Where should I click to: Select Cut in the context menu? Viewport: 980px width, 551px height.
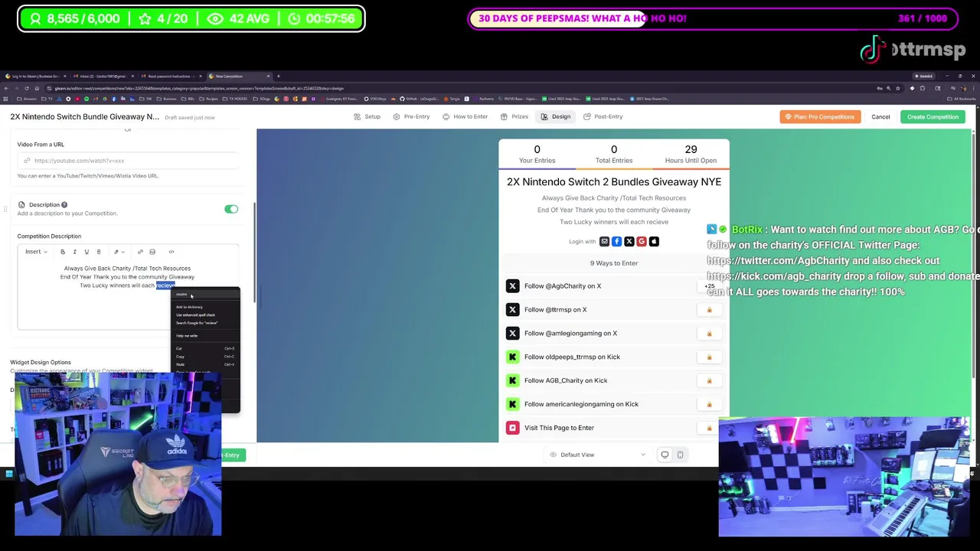click(x=205, y=348)
